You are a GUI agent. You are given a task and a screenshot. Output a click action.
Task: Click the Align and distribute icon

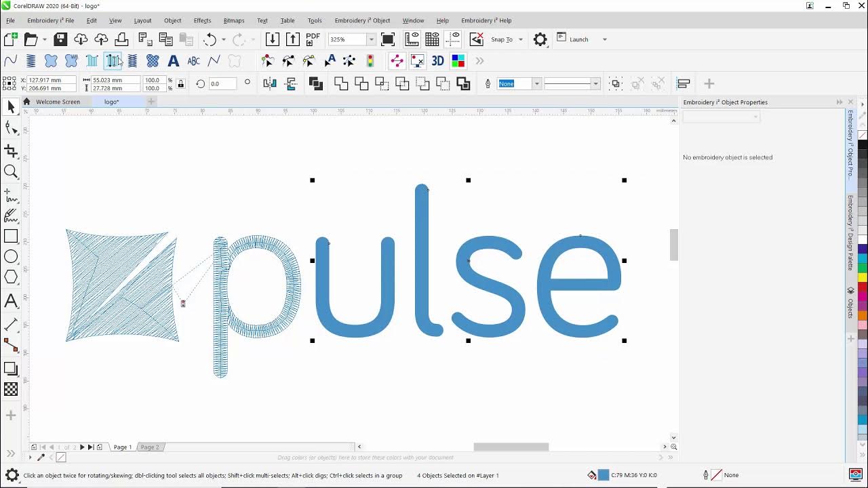click(684, 83)
